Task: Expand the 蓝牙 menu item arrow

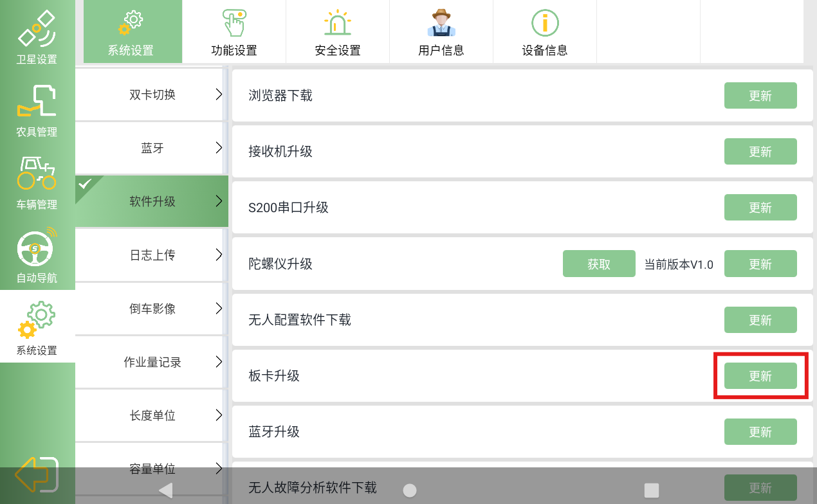Action: point(219,148)
